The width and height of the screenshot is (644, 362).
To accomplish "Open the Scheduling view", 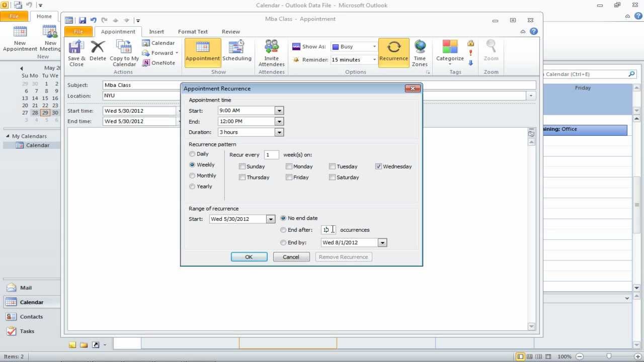I will point(236,52).
